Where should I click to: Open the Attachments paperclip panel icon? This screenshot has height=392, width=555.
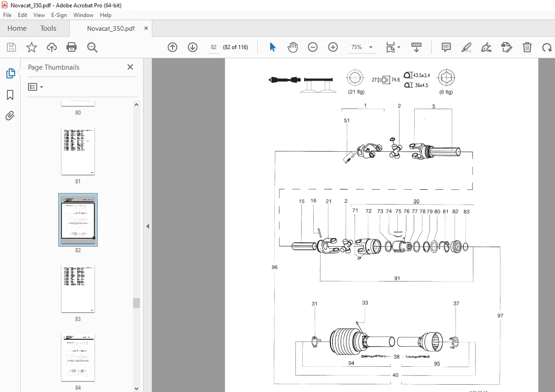click(10, 116)
